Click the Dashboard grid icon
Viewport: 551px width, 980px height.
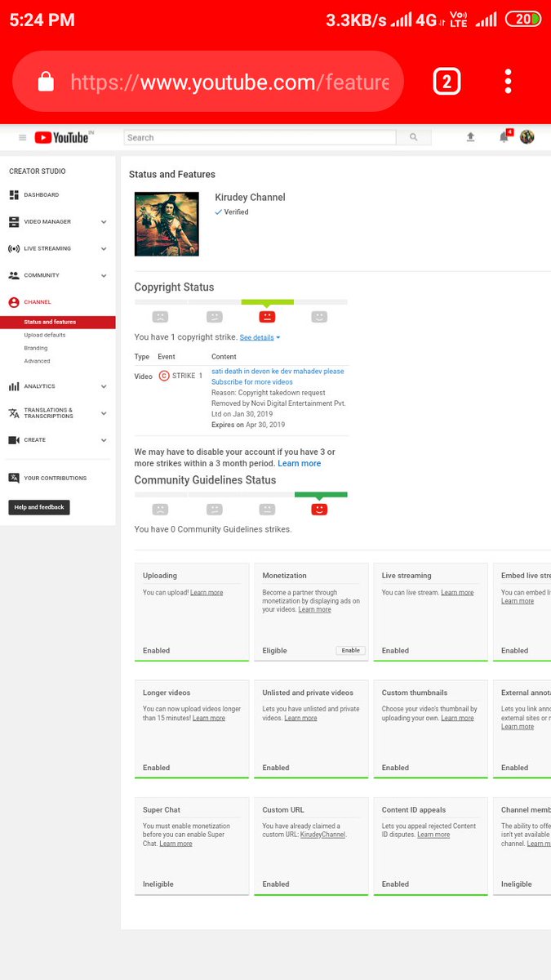14,195
